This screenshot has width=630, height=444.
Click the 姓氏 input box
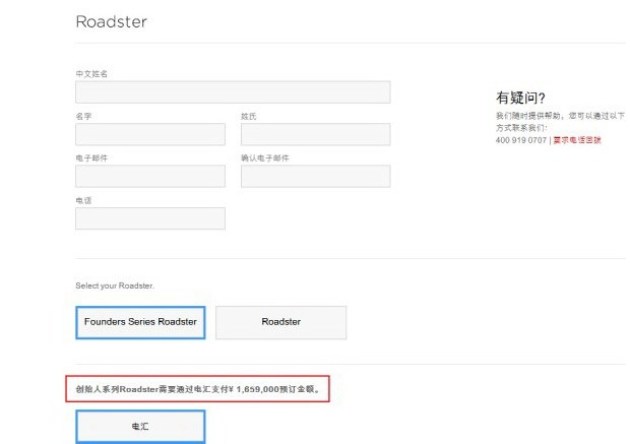pos(315,134)
